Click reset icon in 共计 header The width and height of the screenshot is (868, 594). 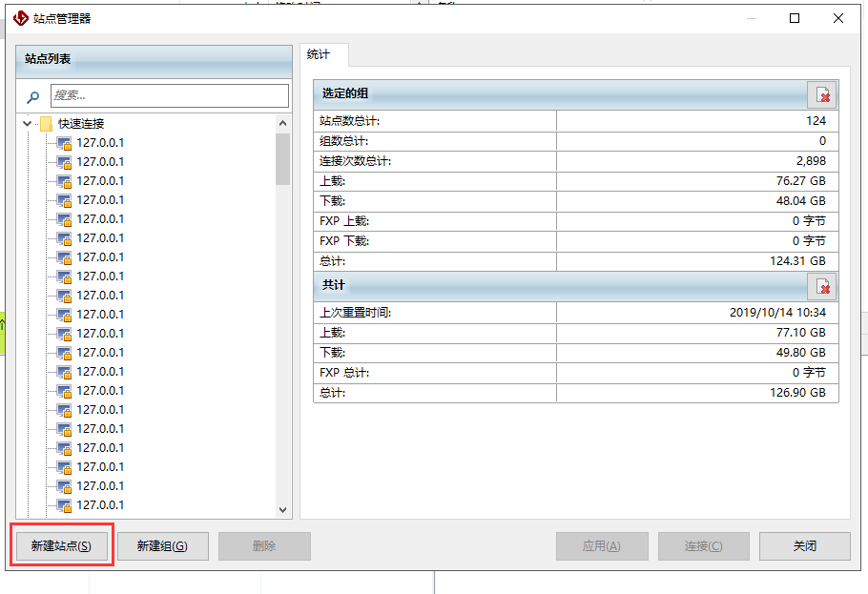tap(821, 287)
